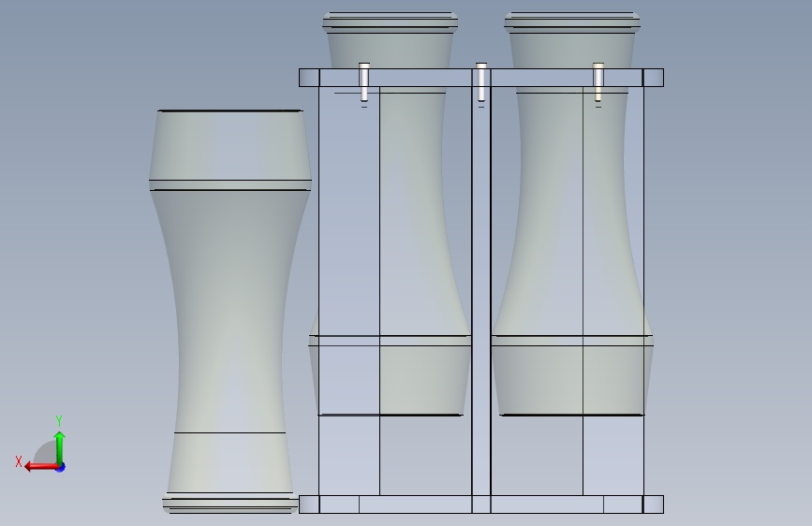Screen dimensions: 812x526
Task: Click the blue Z axis dot
Action: tap(61, 467)
